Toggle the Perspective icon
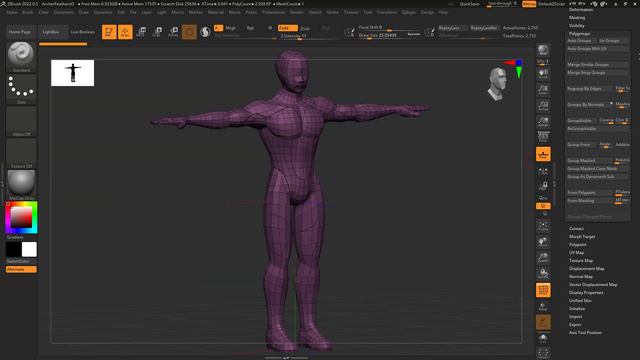Image resolution: width=640 pixels, height=360 pixels. (x=543, y=137)
